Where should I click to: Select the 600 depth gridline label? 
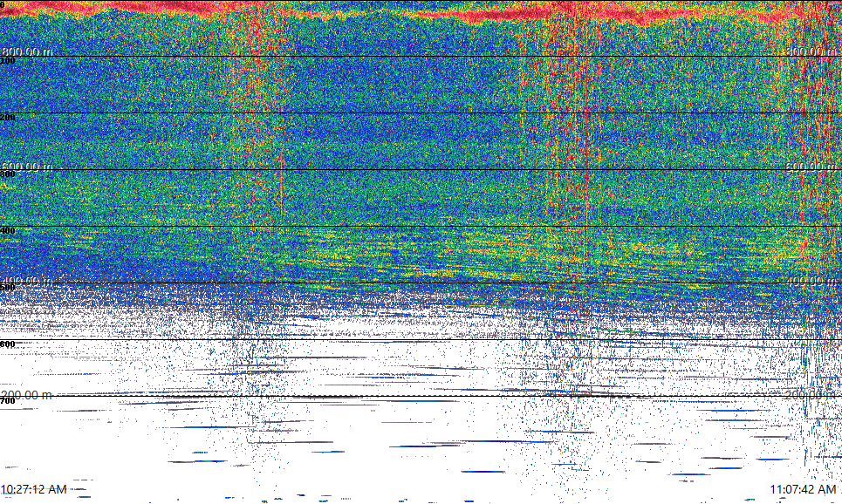(8, 344)
